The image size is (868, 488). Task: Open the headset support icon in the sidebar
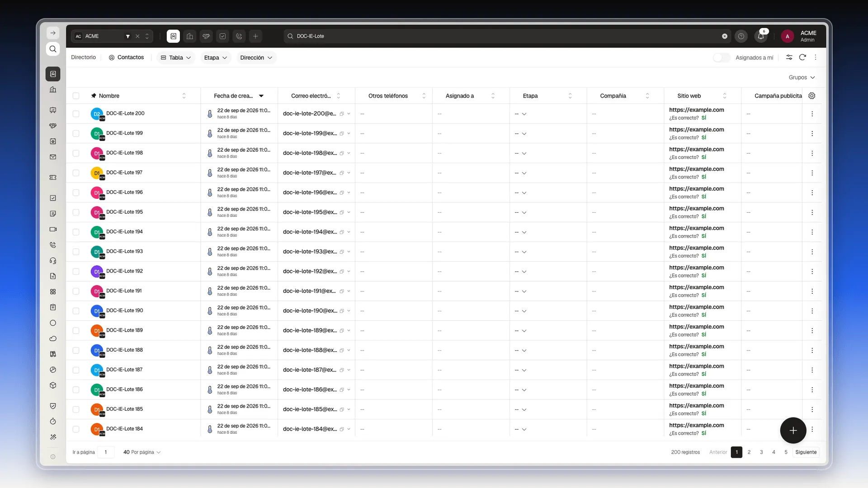(53, 261)
